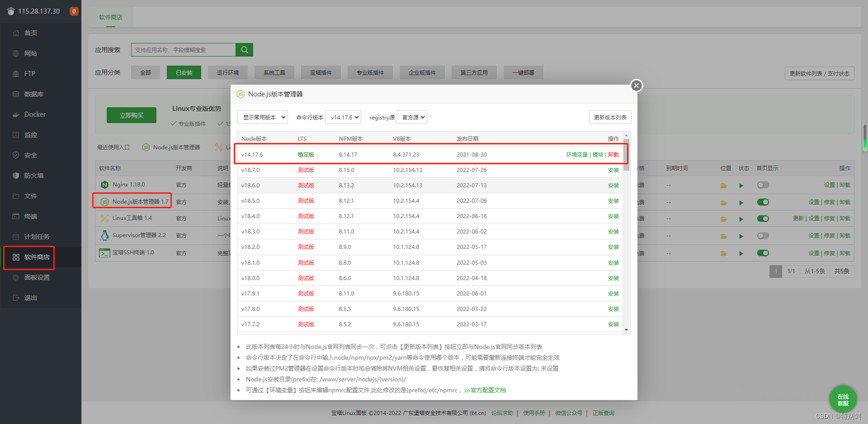868x424 pixels.
Task: Click 卸载 for Node v14.17.6
Action: coord(613,155)
